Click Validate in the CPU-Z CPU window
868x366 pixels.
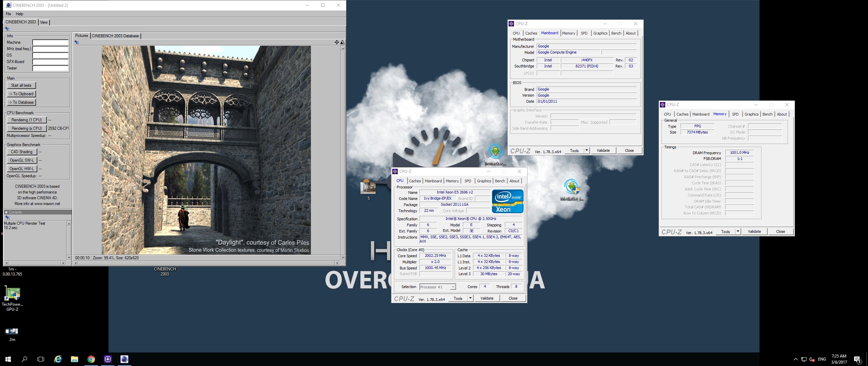[x=487, y=298]
